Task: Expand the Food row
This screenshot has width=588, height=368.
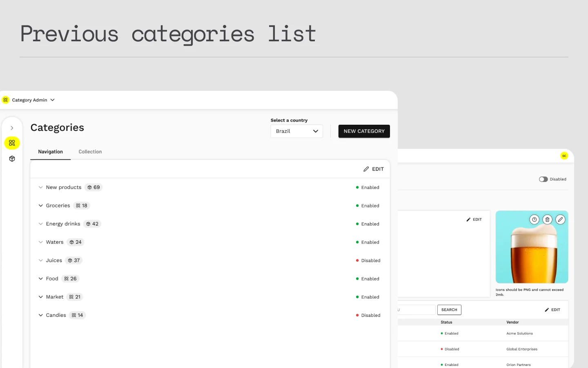Action: [40, 279]
